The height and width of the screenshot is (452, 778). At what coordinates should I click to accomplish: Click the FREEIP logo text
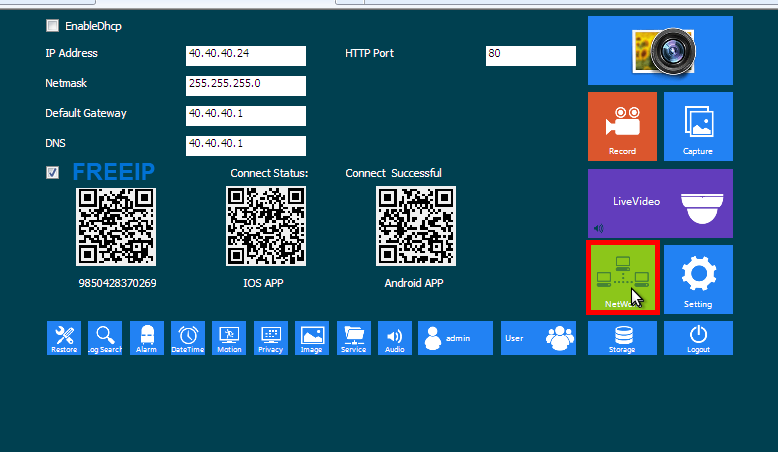click(x=114, y=172)
